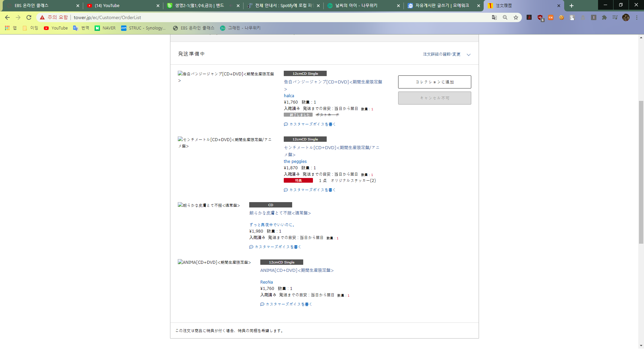Click the disabled キャンセル不可 button
Image resolution: width=644 pixels, height=362 pixels.
tap(435, 98)
